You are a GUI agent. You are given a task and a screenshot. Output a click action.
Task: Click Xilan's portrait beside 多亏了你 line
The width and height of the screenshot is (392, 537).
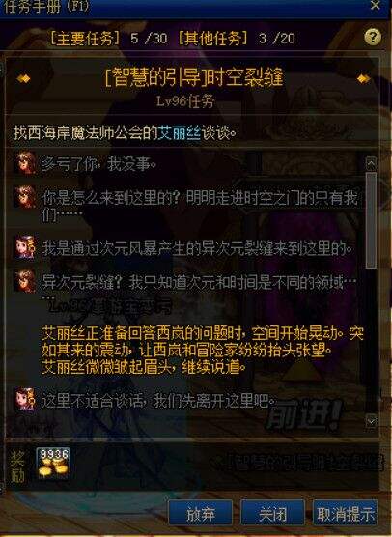tap(25, 163)
